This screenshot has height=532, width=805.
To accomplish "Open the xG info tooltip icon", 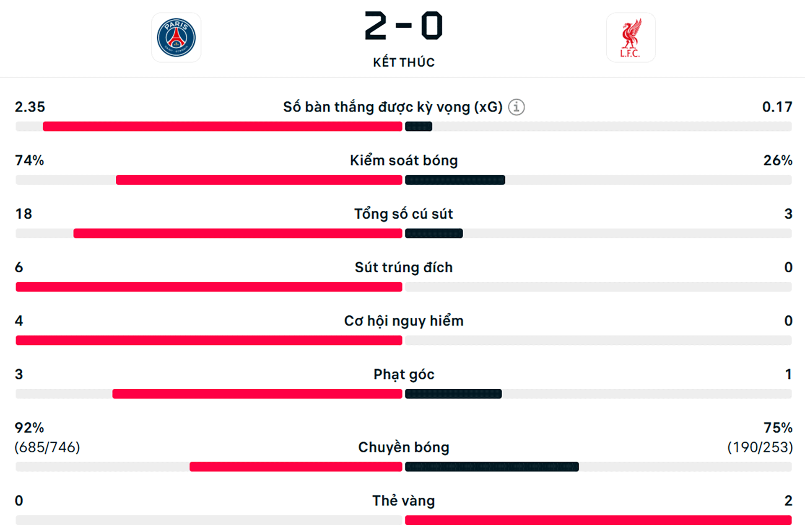I will (x=516, y=107).
